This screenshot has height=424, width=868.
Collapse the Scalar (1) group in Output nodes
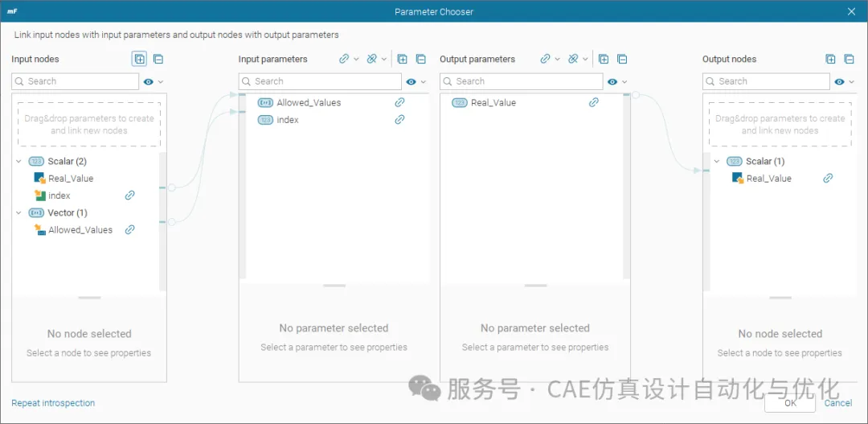(x=717, y=161)
